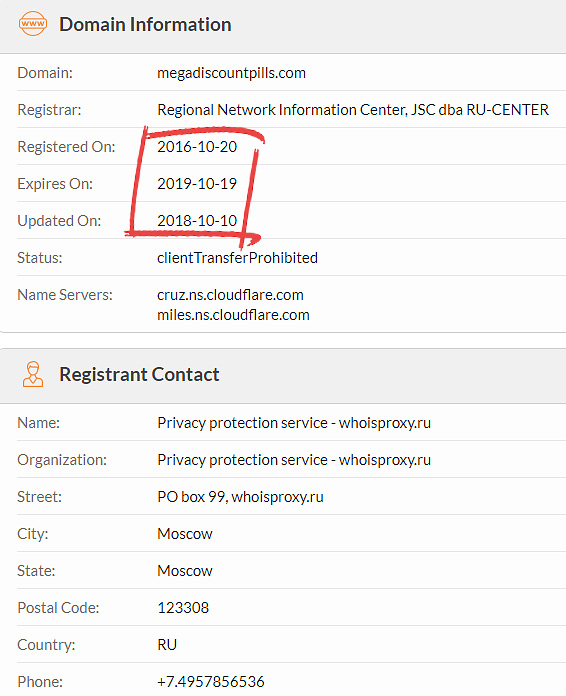Click the phone number +7.4957856536

point(211,681)
